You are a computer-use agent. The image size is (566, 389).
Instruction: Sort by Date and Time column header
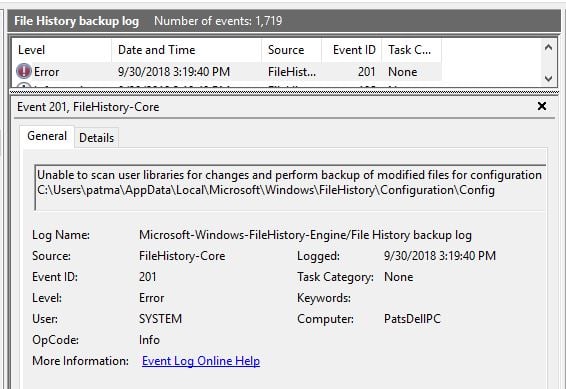click(x=186, y=50)
